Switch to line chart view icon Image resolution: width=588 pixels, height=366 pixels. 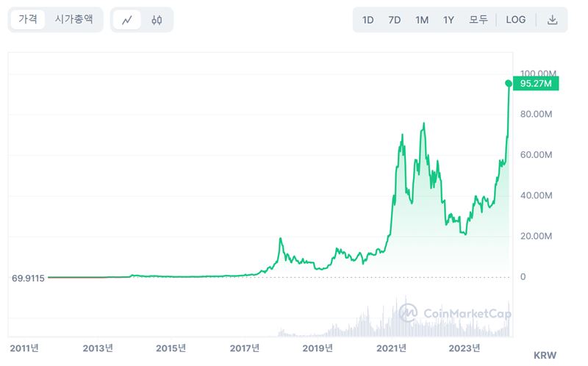click(x=126, y=20)
